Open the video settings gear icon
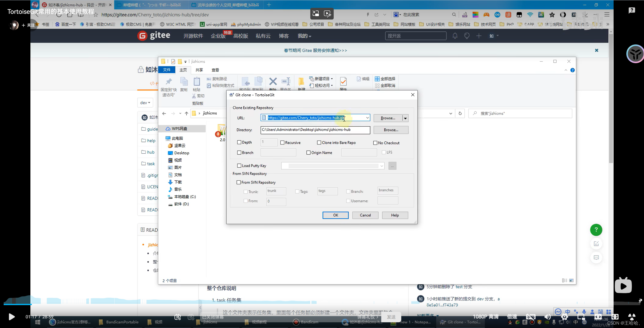The width and height of the screenshot is (644, 328). pos(564,317)
